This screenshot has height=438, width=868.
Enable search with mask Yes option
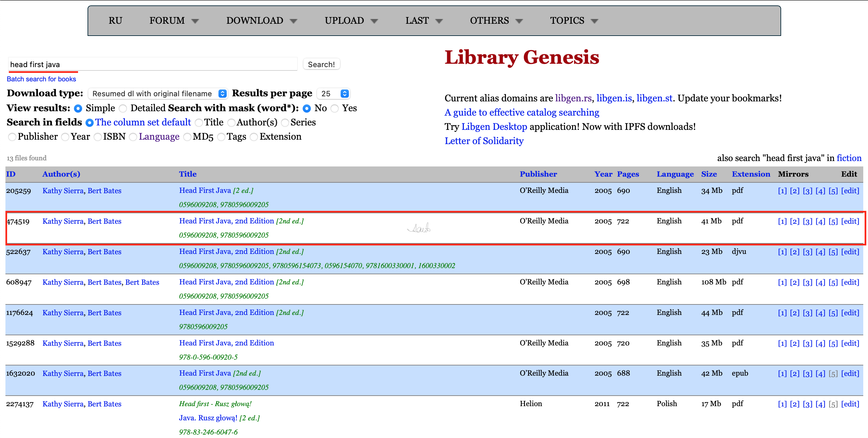[335, 108]
